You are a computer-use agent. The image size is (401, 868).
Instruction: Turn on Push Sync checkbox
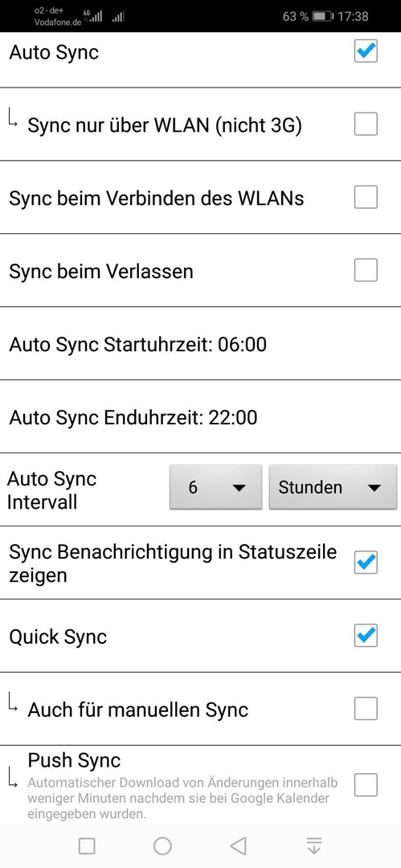tap(366, 784)
